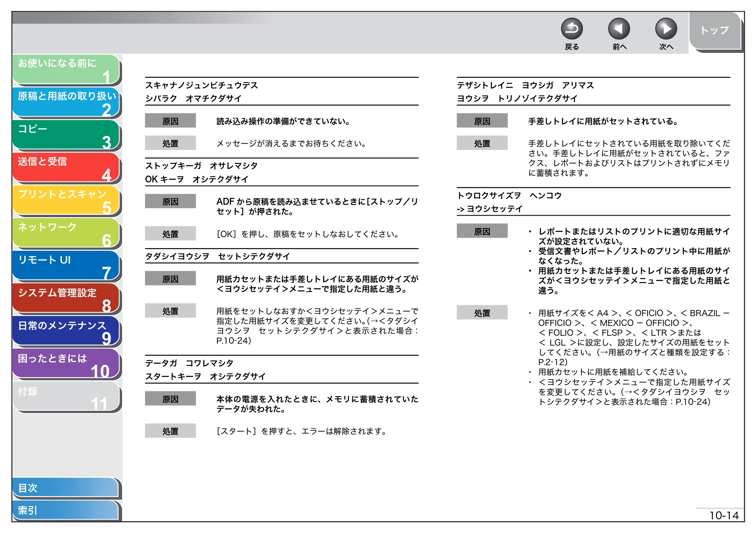
Task: Click heading データガ コワレマシタ
Action: tap(189, 363)
